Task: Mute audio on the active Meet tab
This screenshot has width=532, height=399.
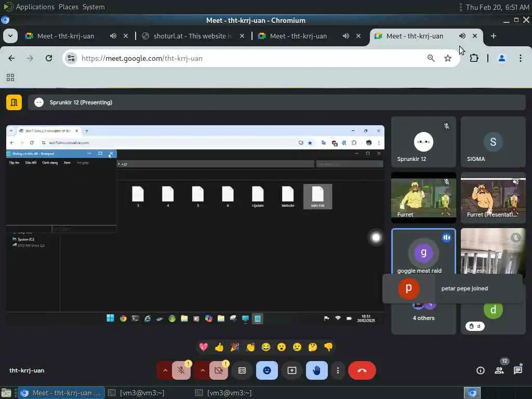Action: tap(462, 36)
